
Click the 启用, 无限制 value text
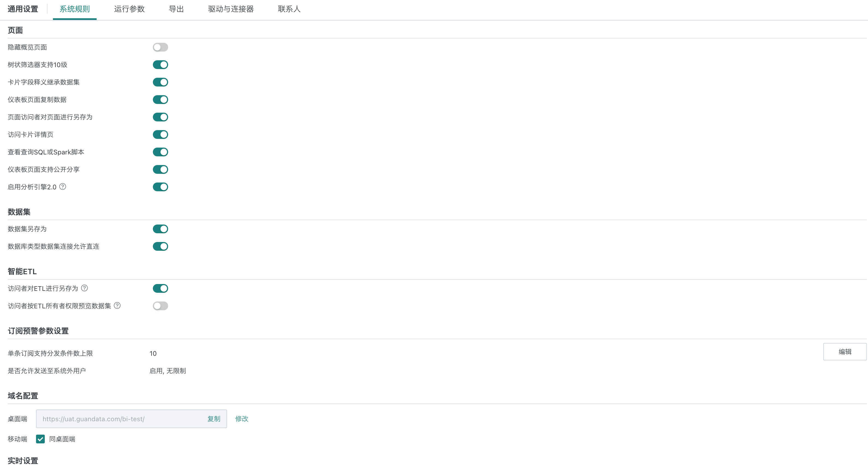[x=168, y=371]
